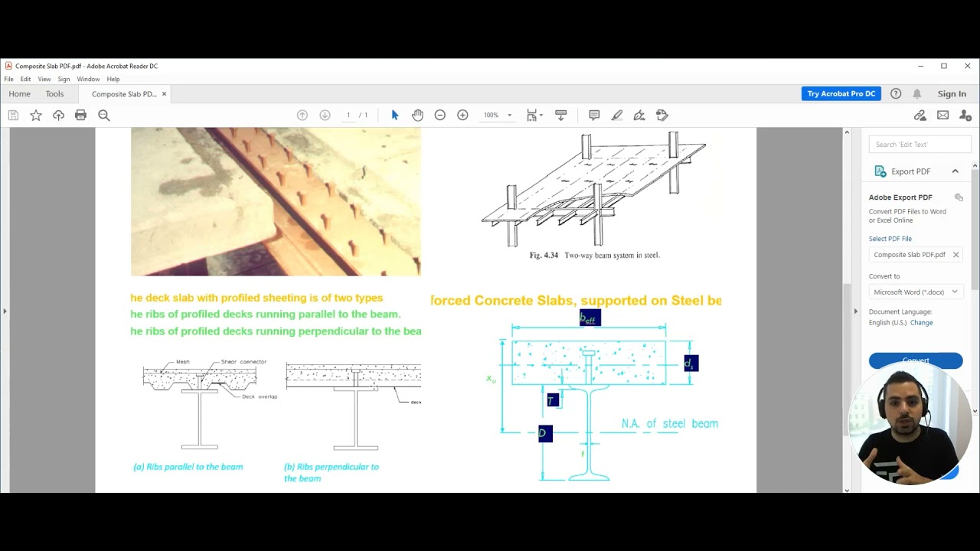Click '(a) Ribs parallel to the beam' caption
The height and width of the screenshot is (551, 980).
(x=188, y=467)
